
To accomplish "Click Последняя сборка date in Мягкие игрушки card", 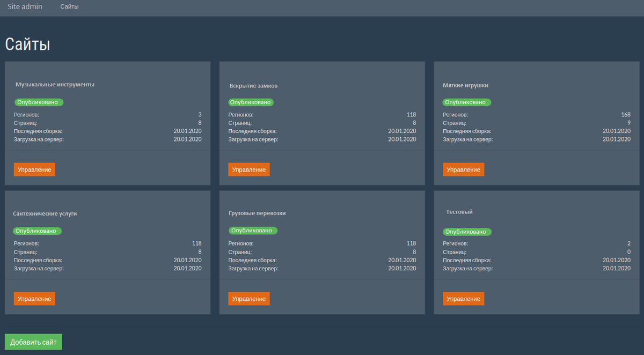I will (617, 131).
